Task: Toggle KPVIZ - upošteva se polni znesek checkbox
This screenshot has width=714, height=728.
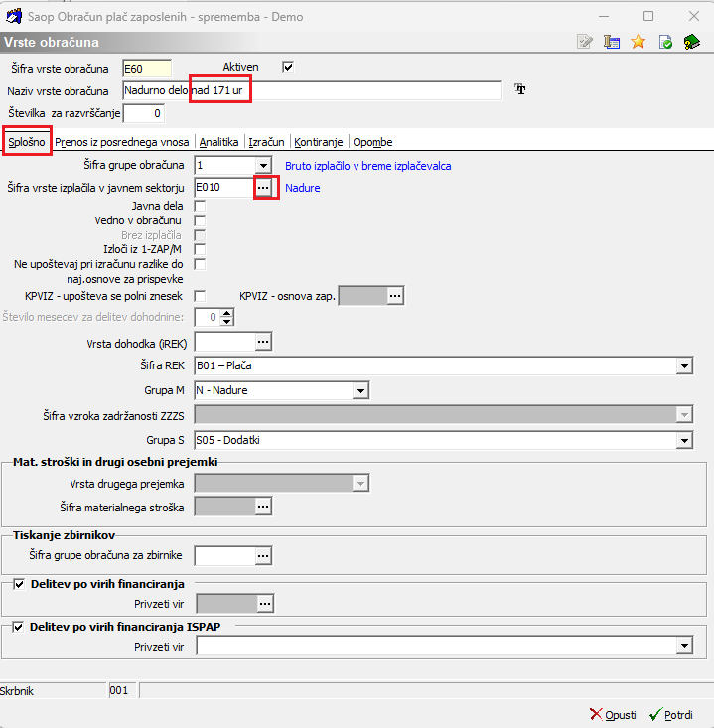Action: (x=200, y=296)
